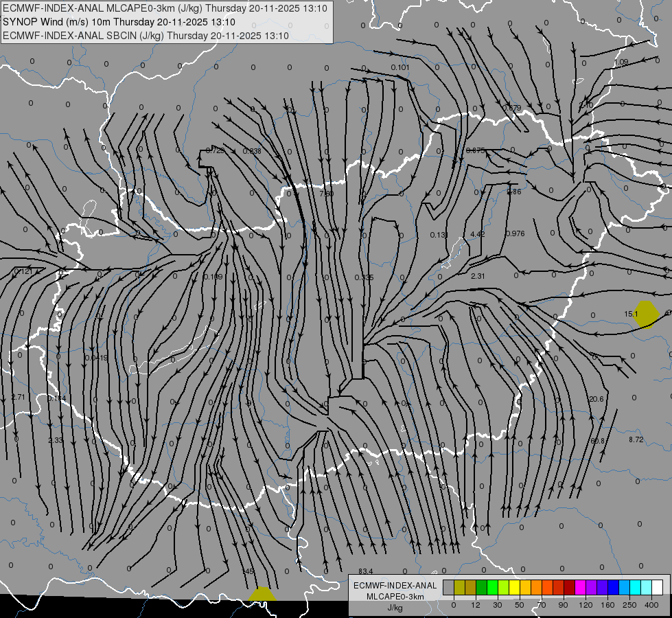The image size is (672, 618).
Task: Click the map value 7.60
Action: coord(327,194)
